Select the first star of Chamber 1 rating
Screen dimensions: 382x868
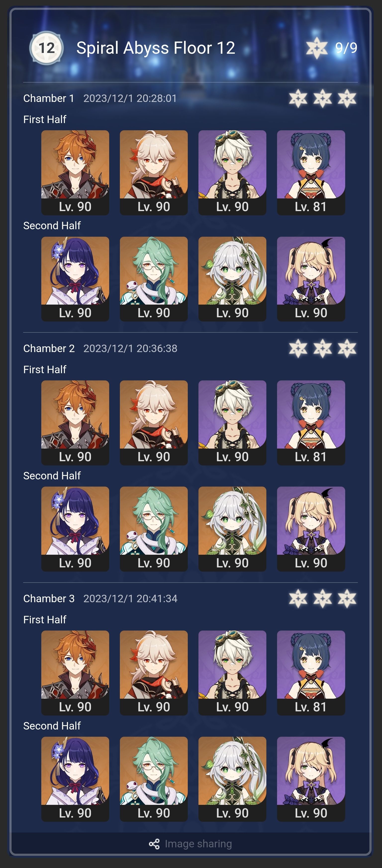[x=298, y=98]
